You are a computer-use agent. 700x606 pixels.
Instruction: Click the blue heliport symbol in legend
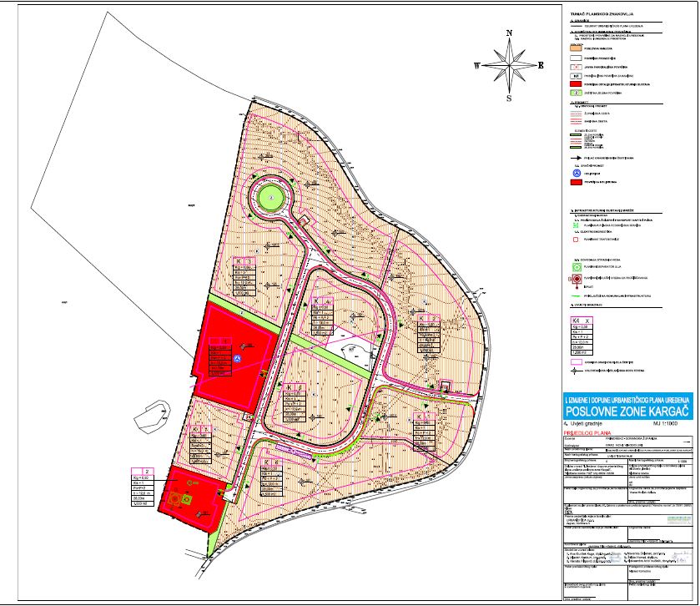(576, 173)
